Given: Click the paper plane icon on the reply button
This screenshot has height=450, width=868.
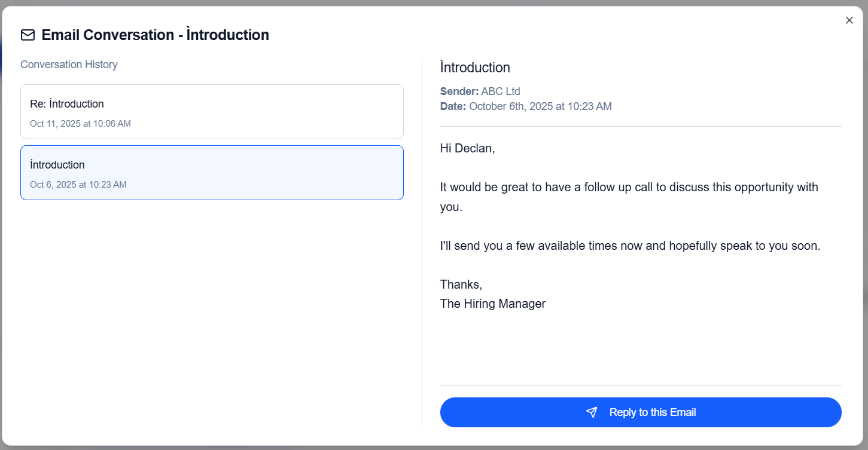Looking at the screenshot, I should [591, 412].
